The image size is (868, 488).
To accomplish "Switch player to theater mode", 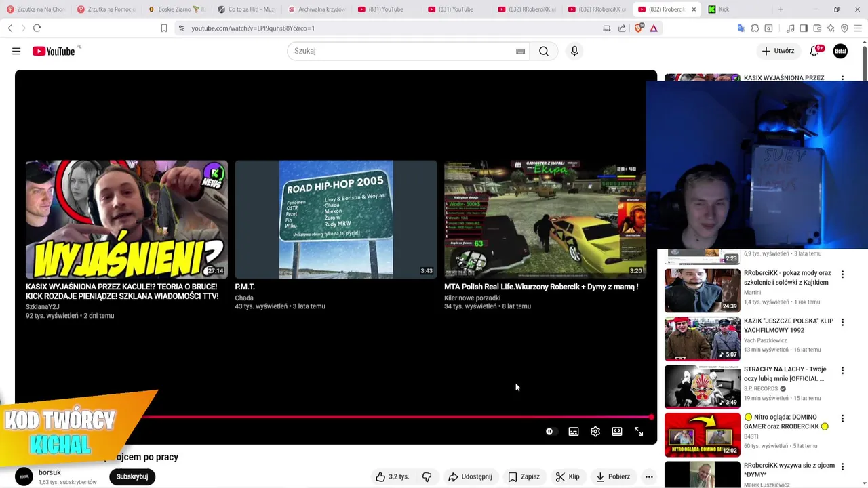I will tap(617, 432).
